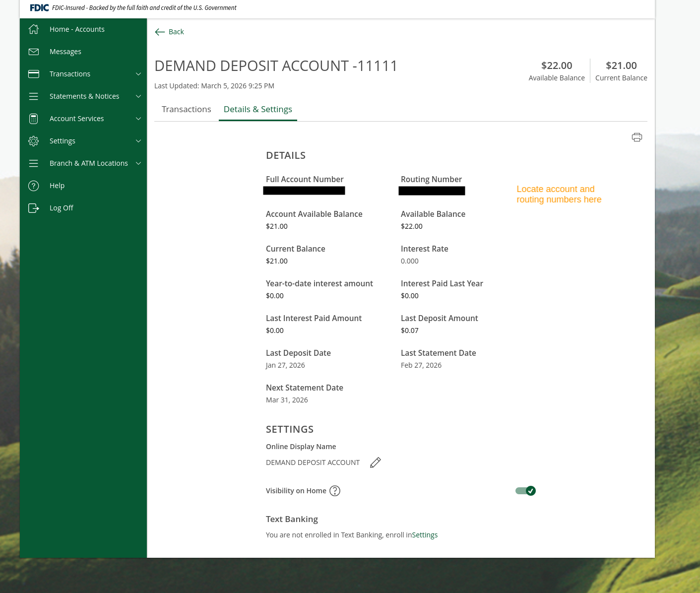Click the Last Deposit Amount value $0.07
The width and height of the screenshot is (700, 593).
click(410, 330)
